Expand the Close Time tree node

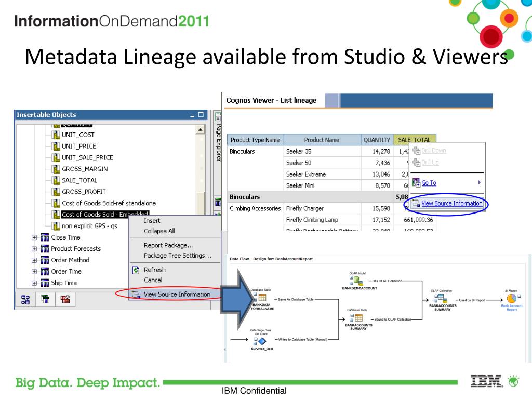click(x=34, y=237)
